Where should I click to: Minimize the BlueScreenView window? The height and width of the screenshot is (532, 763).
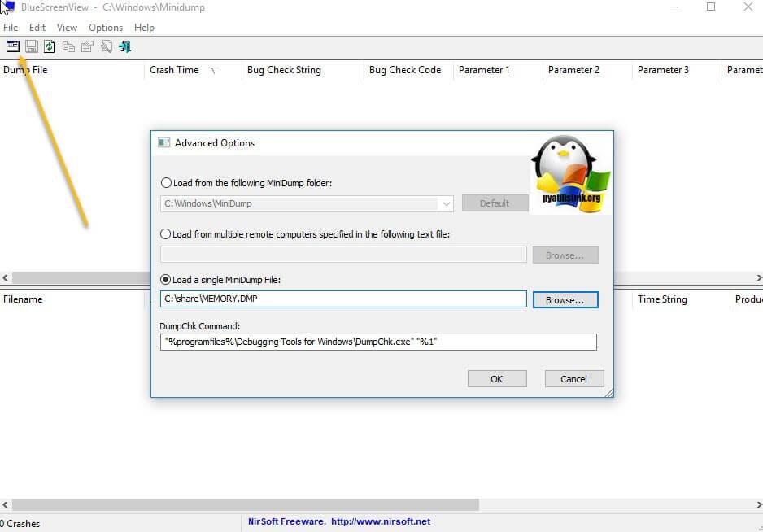pos(674,7)
